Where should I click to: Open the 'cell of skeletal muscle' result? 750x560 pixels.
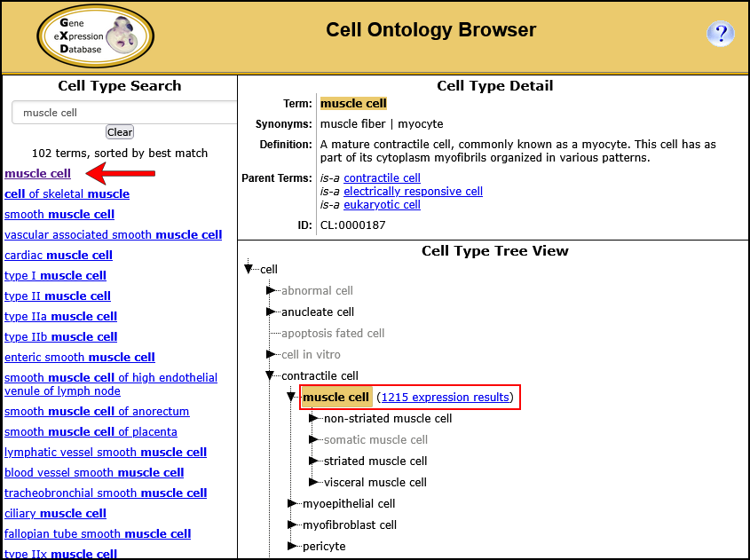67,193
